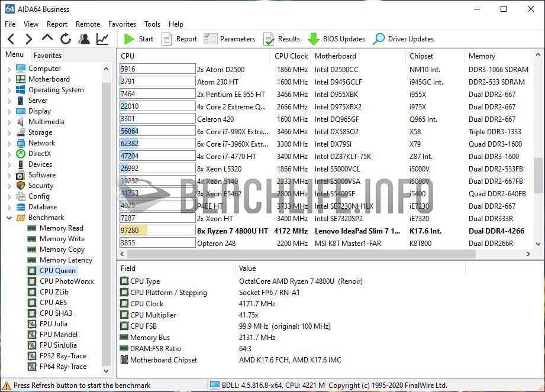
Task: Click the horizontal scrollbar of results list
Action: (x=301, y=254)
